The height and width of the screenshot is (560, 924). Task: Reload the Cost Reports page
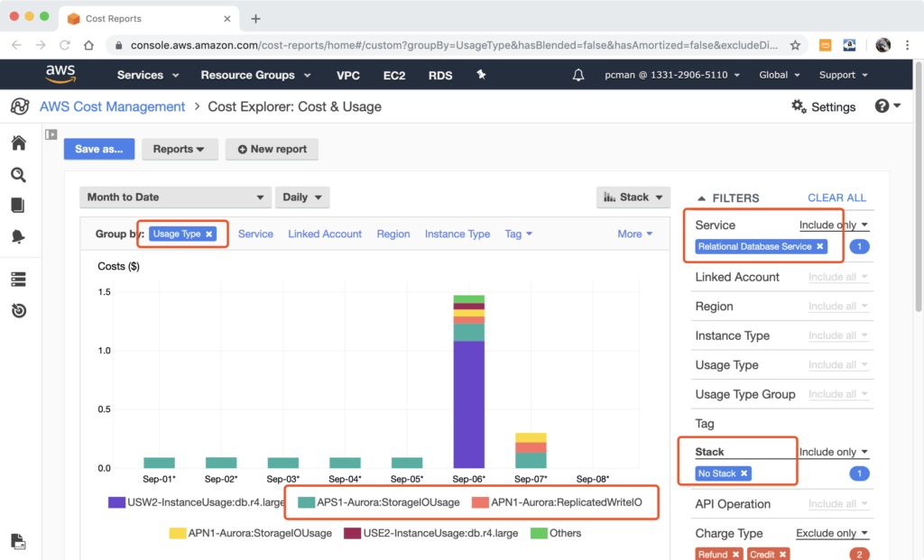(65, 45)
